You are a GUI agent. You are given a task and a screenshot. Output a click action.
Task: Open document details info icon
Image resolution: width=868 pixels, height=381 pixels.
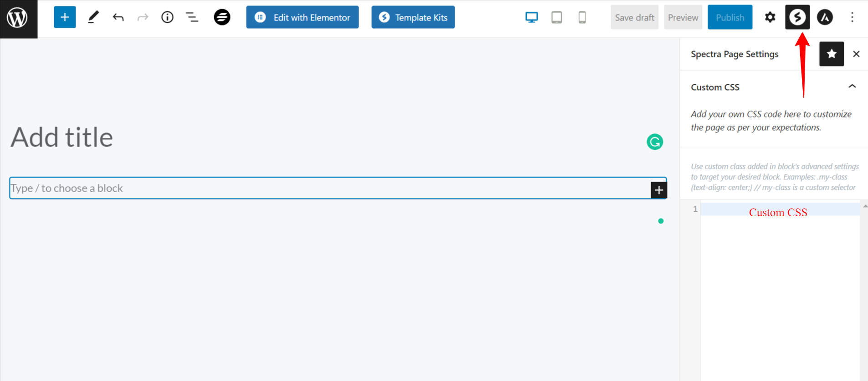pyautogui.click(x=167, y=17)
